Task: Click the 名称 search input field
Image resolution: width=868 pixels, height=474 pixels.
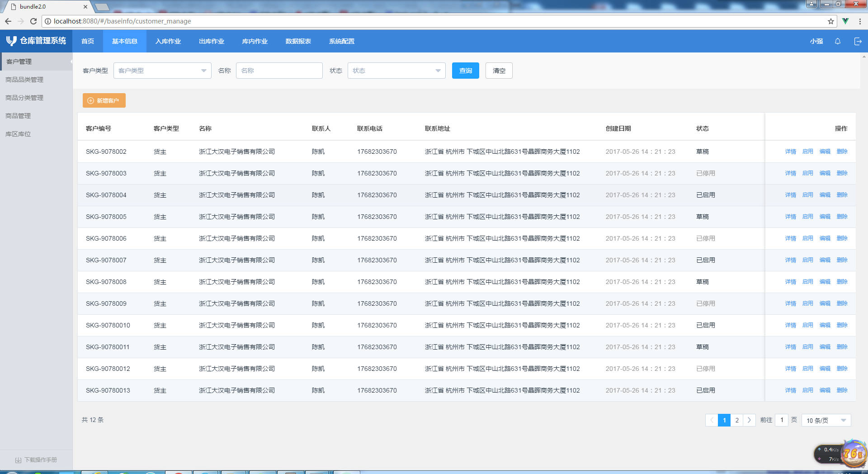Action: (x=279, y=71)
